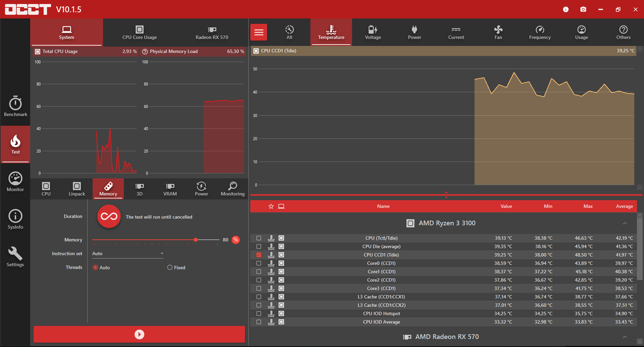Open the Frequency sensors tab

click(540, 32)
